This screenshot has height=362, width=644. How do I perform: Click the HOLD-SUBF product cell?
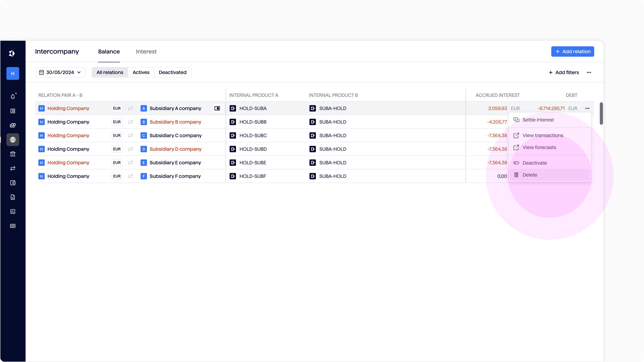click(253, 176)
